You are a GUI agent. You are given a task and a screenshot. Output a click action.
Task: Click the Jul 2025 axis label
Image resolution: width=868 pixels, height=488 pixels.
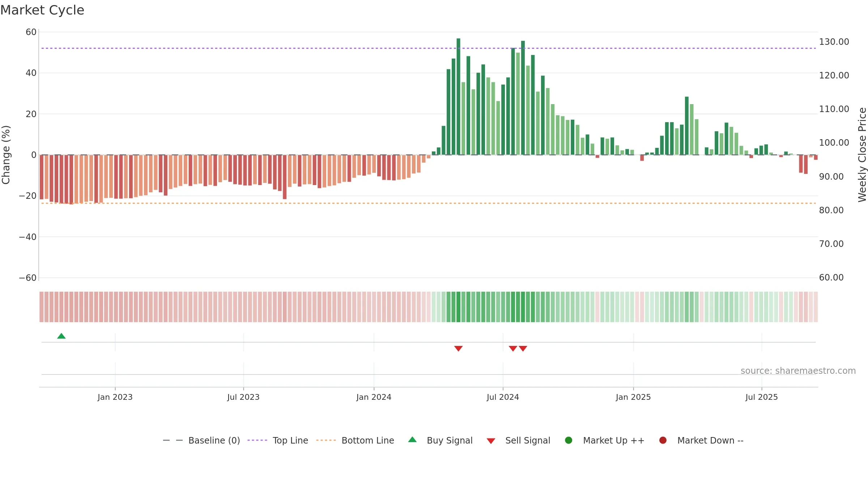762,397
